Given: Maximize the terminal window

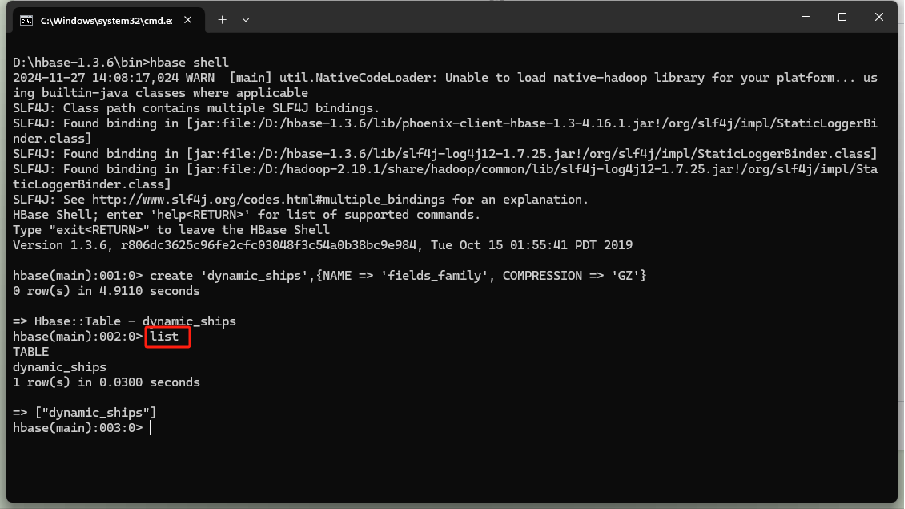Looking at the screenshot, I should 842,17.
